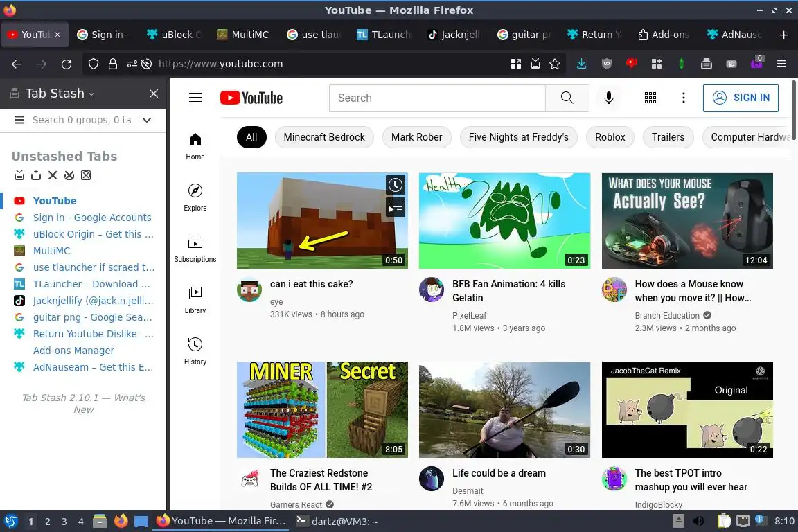
Task: Reload the current page
Action: pos(66,64)
